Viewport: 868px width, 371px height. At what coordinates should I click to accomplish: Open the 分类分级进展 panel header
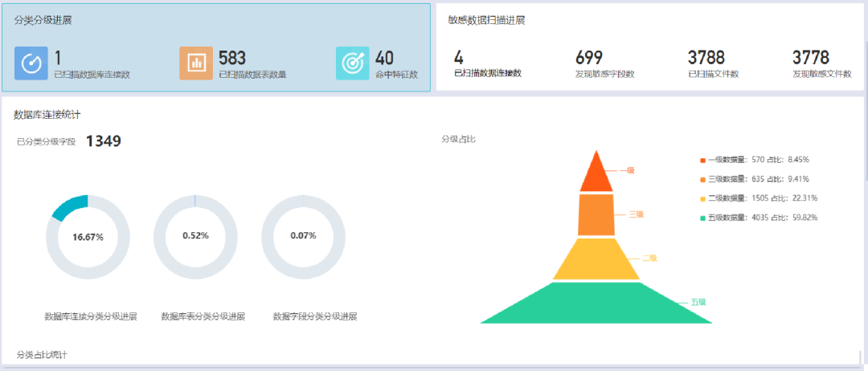(x=40, y=19)
